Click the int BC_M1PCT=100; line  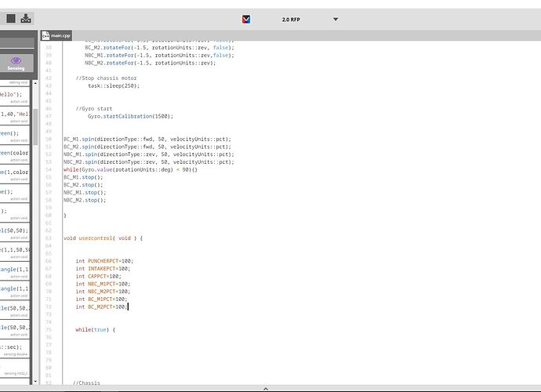tap(101, 299)
